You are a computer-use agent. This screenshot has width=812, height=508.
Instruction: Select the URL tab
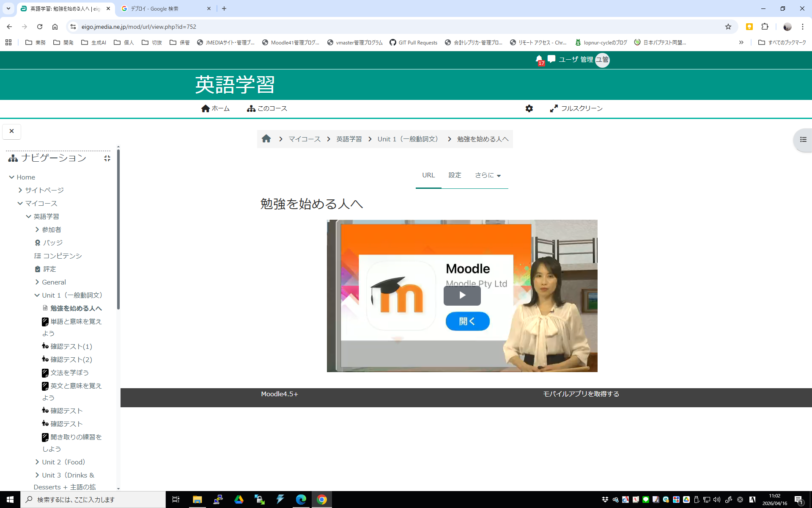428,175
